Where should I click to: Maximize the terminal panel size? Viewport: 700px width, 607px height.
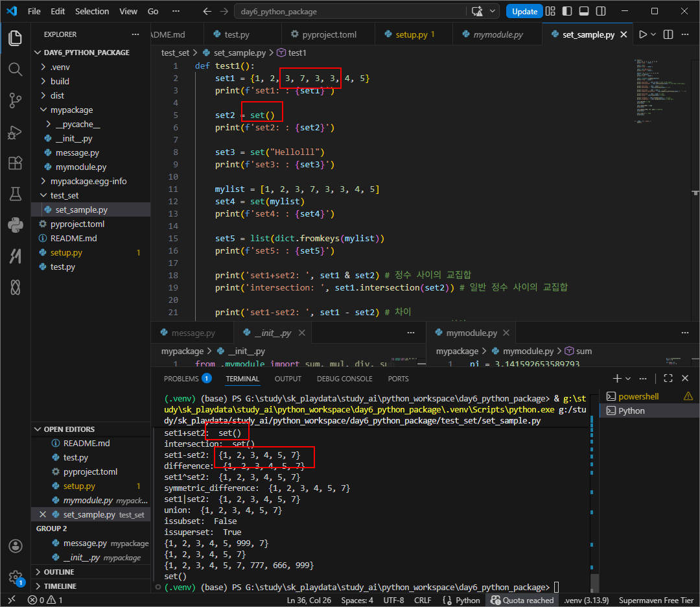click(668, 378)
